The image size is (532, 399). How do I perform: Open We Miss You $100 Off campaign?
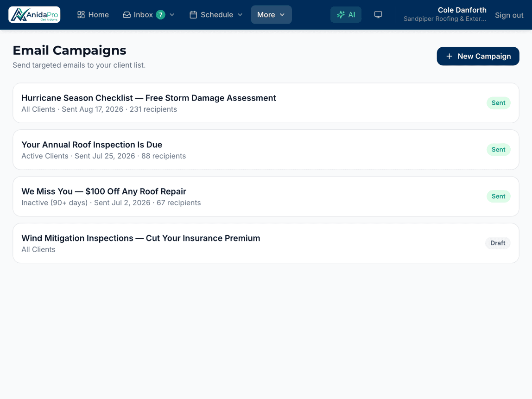point(266,196)
